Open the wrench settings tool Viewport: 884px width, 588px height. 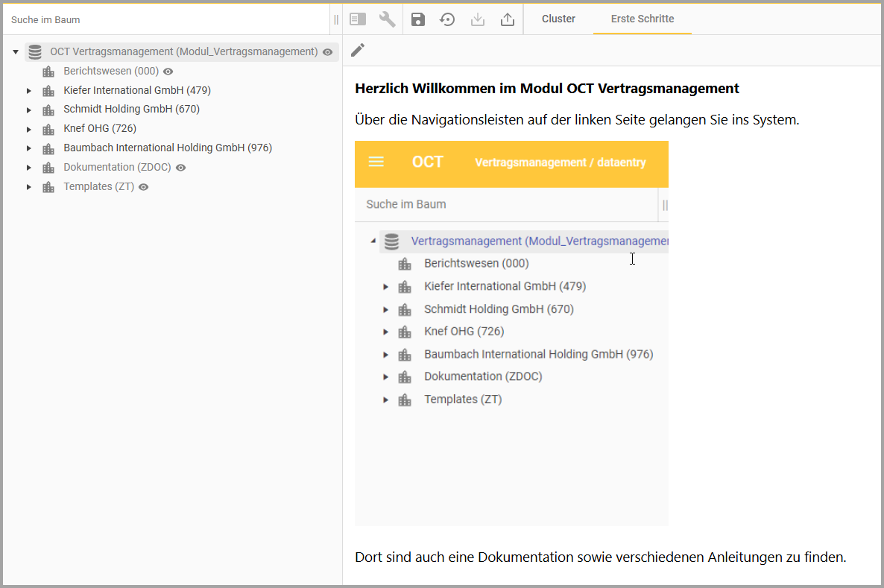[x=388, y=19]
